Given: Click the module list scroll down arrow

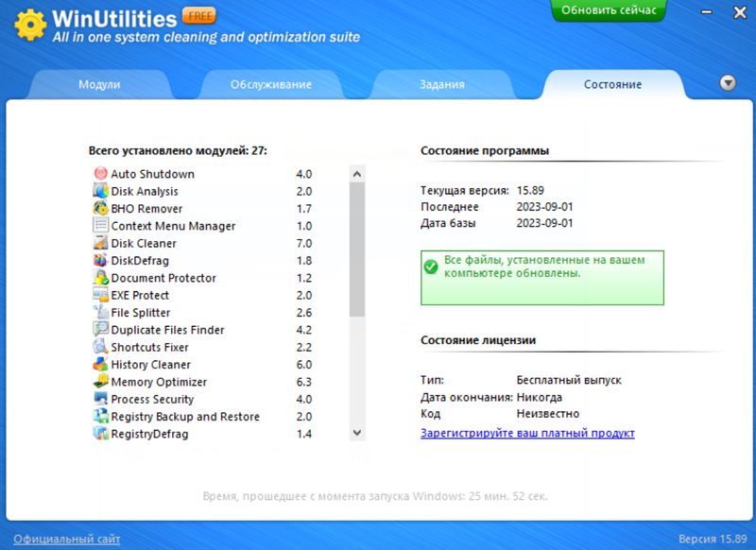Looking at the screenshot, I should coord(357,433).
